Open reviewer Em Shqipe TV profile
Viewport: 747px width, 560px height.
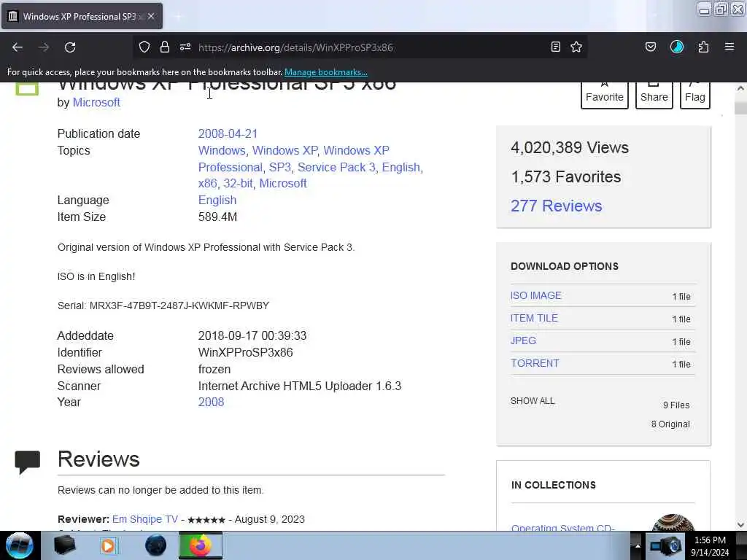(145, 519)
